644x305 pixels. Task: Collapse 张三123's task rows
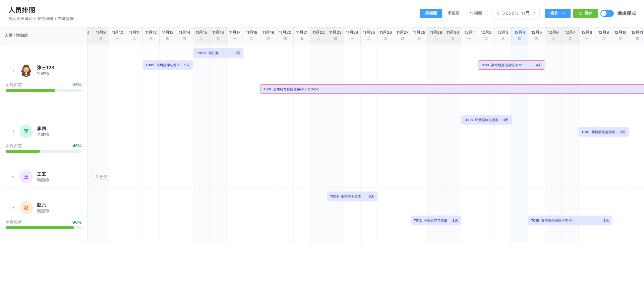point(13,70)
